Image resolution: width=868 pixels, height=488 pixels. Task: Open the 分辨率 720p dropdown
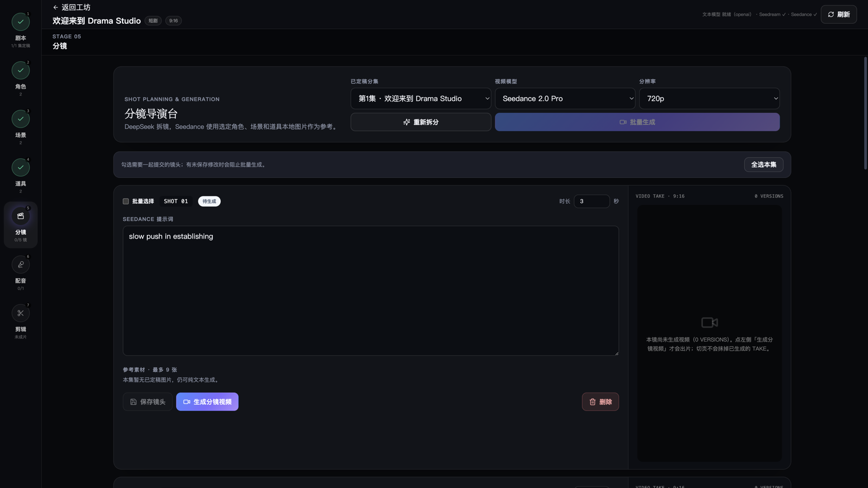pyautogui.click(x=709, y=99)
